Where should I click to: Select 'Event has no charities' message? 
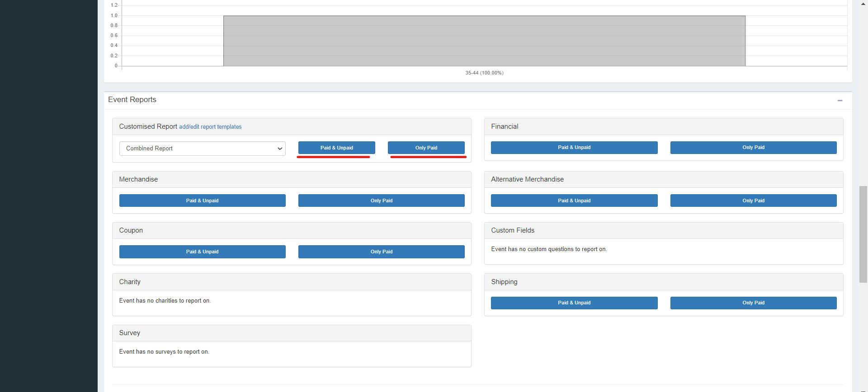(165, 301)
